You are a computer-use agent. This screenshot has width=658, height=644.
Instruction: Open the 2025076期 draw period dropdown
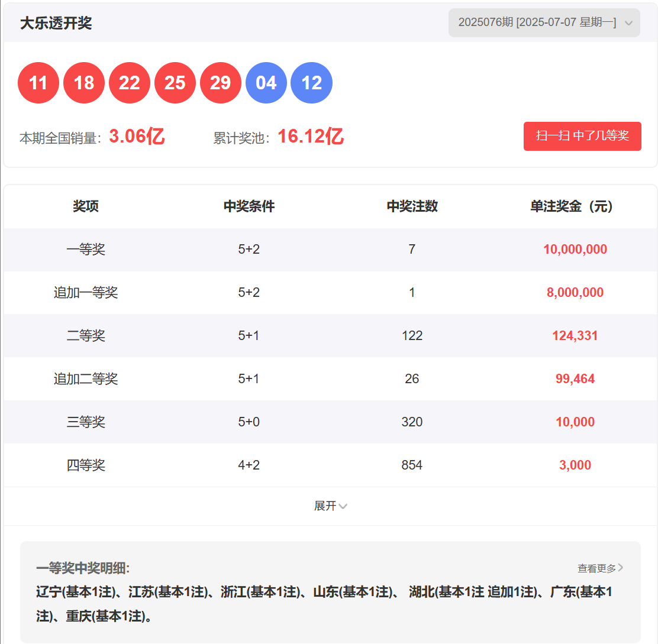pos(544,22)
